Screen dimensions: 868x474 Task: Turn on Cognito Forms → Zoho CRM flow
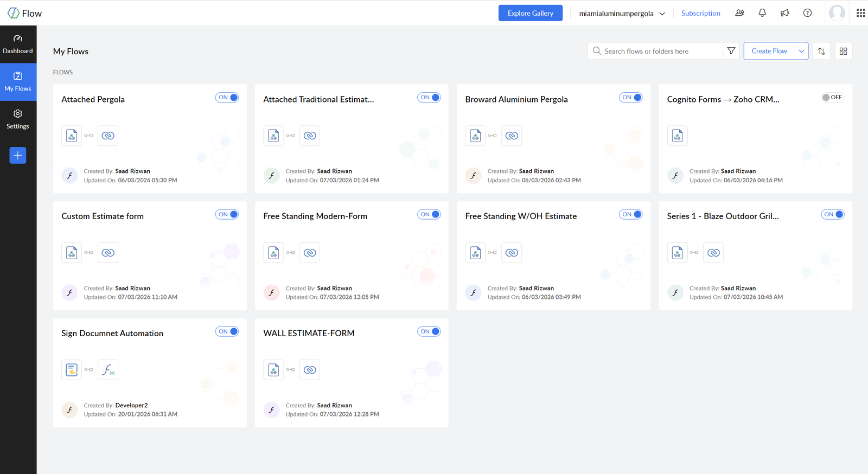tap(832, 98)
